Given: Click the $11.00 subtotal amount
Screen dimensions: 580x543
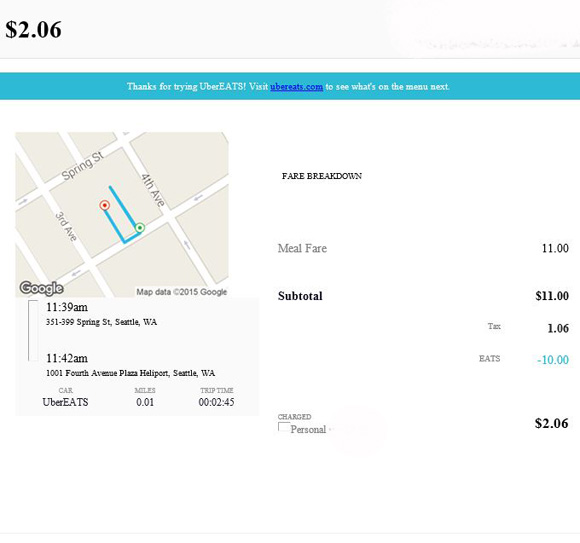Looking at the screenshot, I should click(552, 296).
